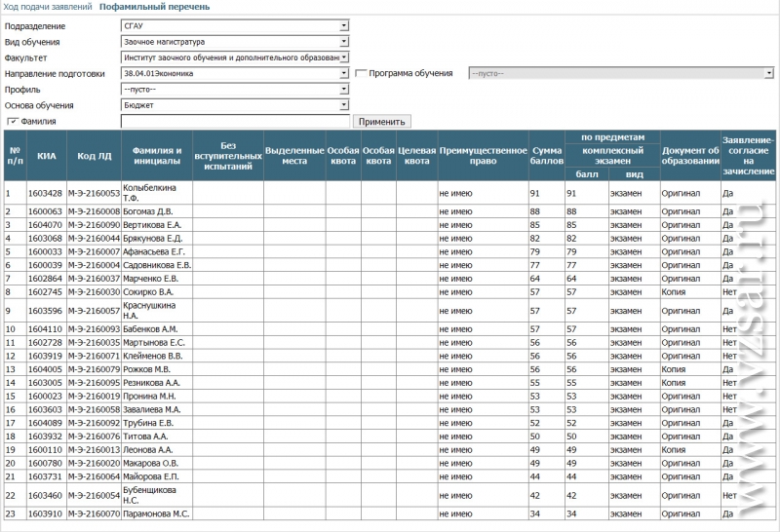Image resolution: width=780 pixels, height=532 pixels.
Task: Select the name Клейменов В.В.
Action: click(x=153, y=356)
